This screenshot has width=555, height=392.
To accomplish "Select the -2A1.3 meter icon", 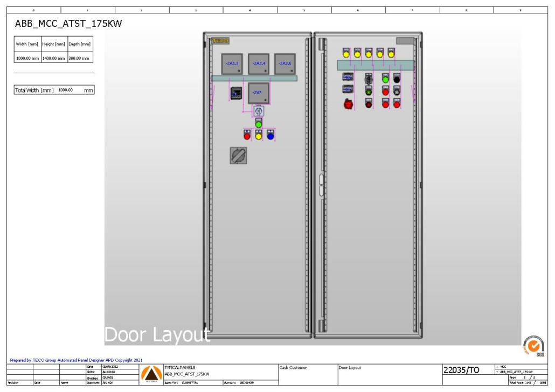I will point(232,63).
